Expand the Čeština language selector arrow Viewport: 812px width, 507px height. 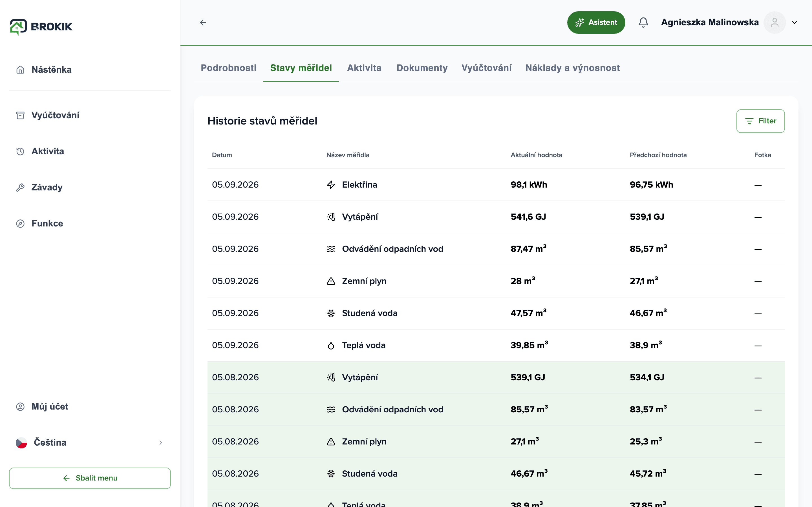click(161, 442)
